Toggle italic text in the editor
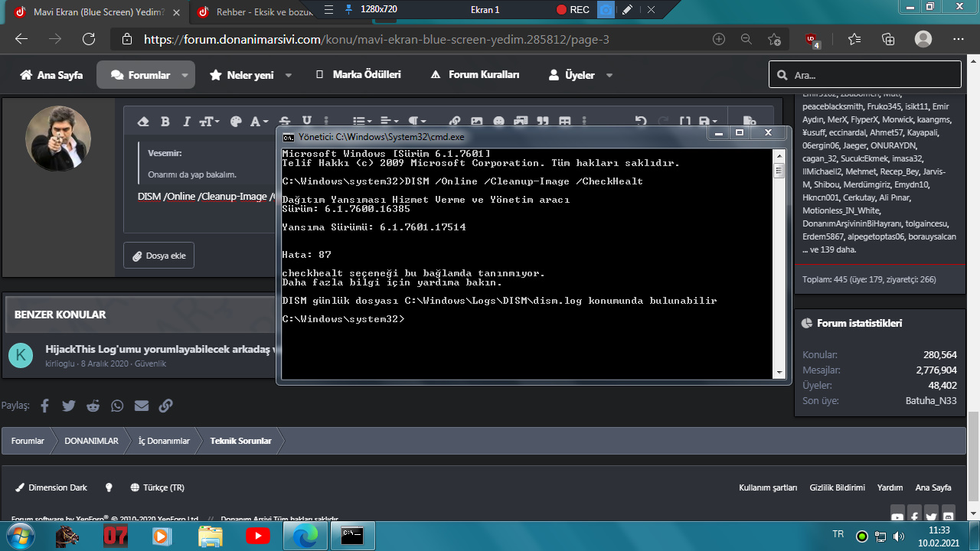The image size is (980, 551). coord(186,122)
